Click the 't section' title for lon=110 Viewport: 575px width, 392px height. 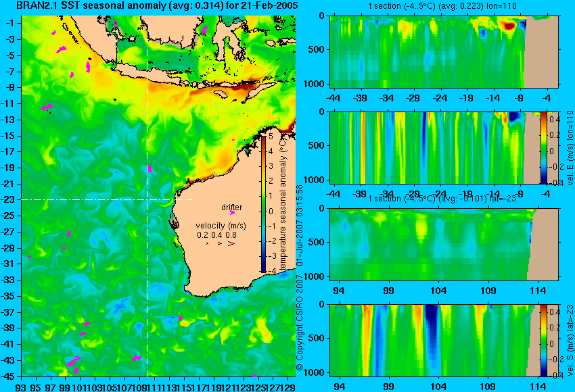[x=442, y=6]
